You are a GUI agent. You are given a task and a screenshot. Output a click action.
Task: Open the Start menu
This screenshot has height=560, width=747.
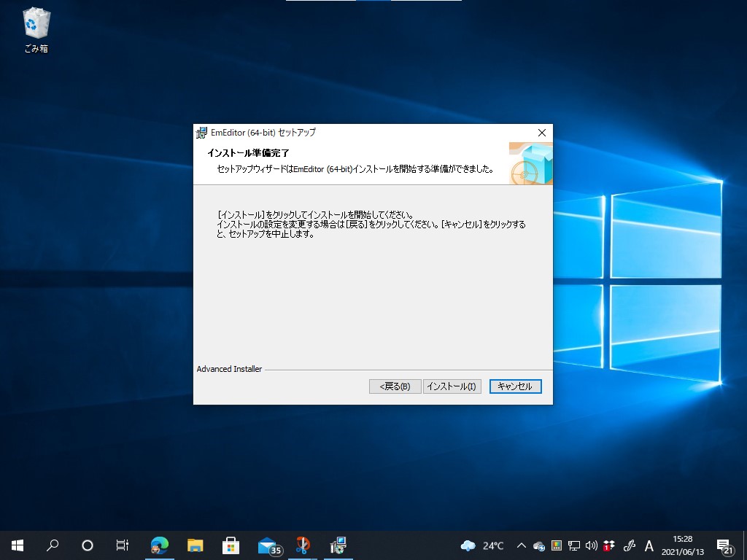click(x=17, y=545)
